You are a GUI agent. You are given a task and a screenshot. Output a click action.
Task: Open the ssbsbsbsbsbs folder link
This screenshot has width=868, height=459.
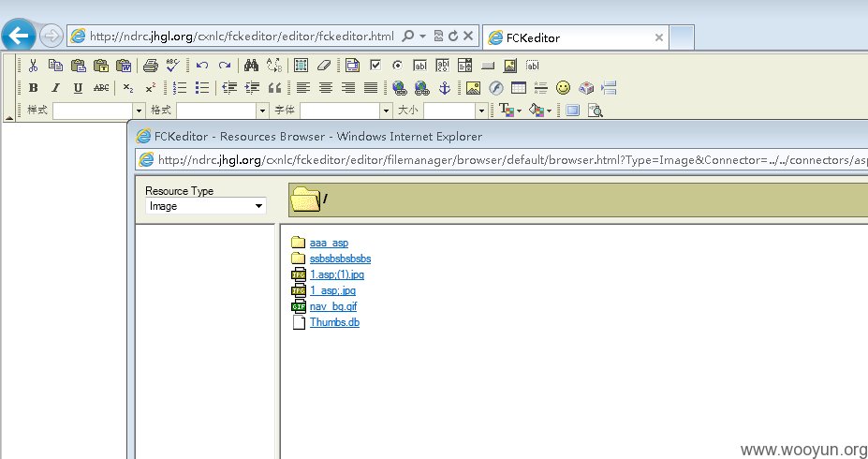[341, 259]
